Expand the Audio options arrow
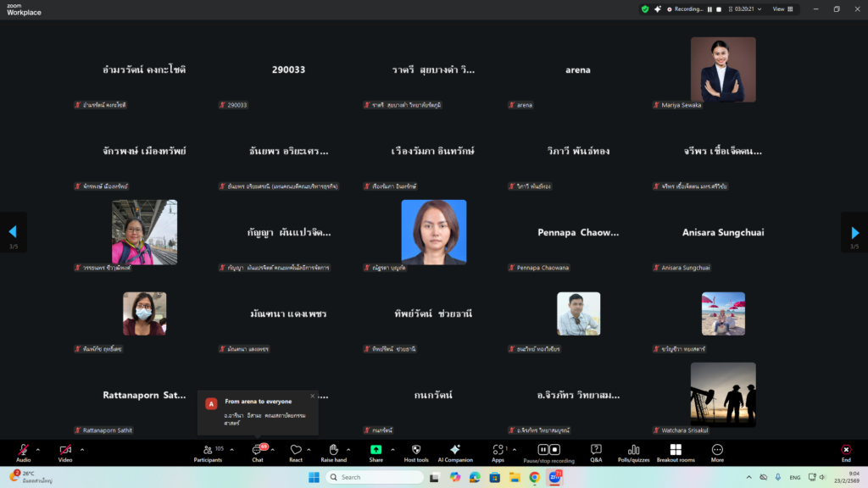This screenshot has width=868, height=488. click(x=38, y=449)
